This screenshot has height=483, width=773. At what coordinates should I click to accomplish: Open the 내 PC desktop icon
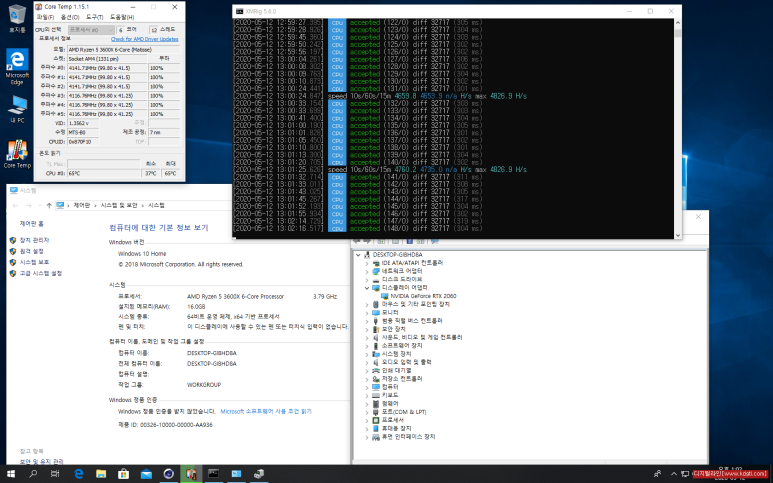pyautogui.click(x=17, y=108)
